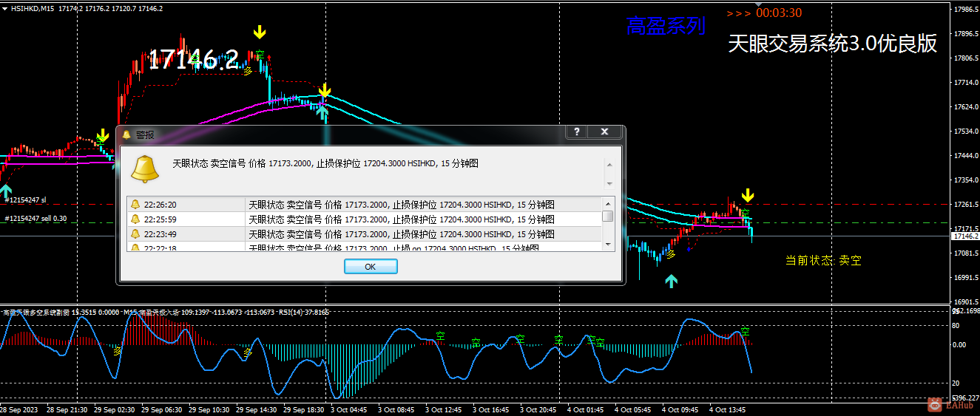Click 17261.2 on the price scale

pos(967,205)
